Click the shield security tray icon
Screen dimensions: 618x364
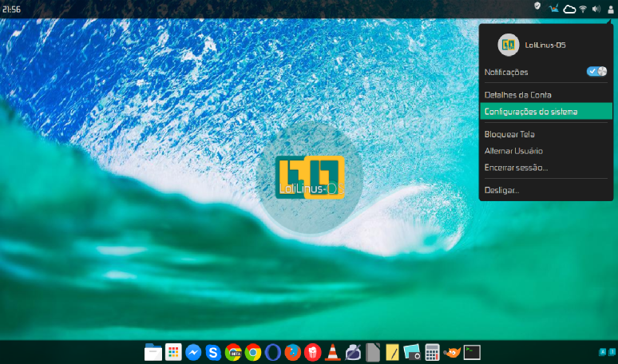point(537,6)
